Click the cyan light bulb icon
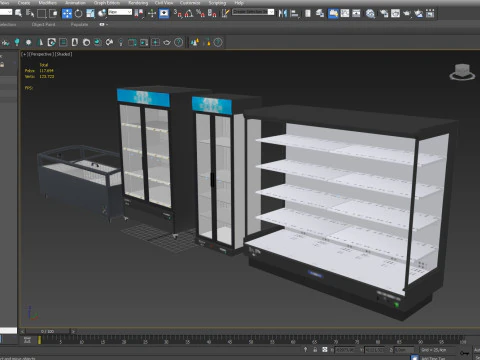The height and width of the screenshot is (360, 480). click(x=17, y=42)
